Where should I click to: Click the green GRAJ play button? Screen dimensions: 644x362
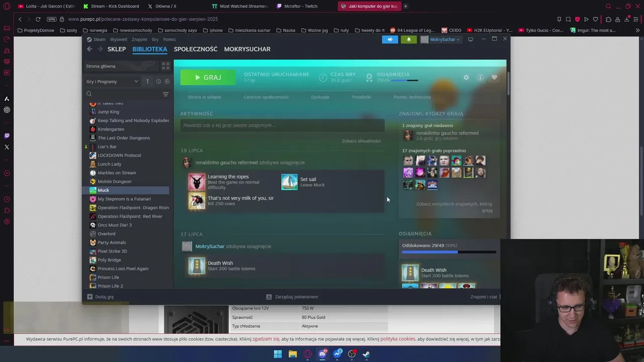point(208,77)
